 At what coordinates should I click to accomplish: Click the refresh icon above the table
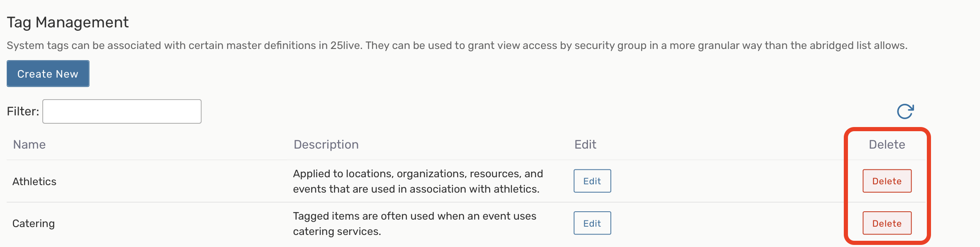pos(905,111)
